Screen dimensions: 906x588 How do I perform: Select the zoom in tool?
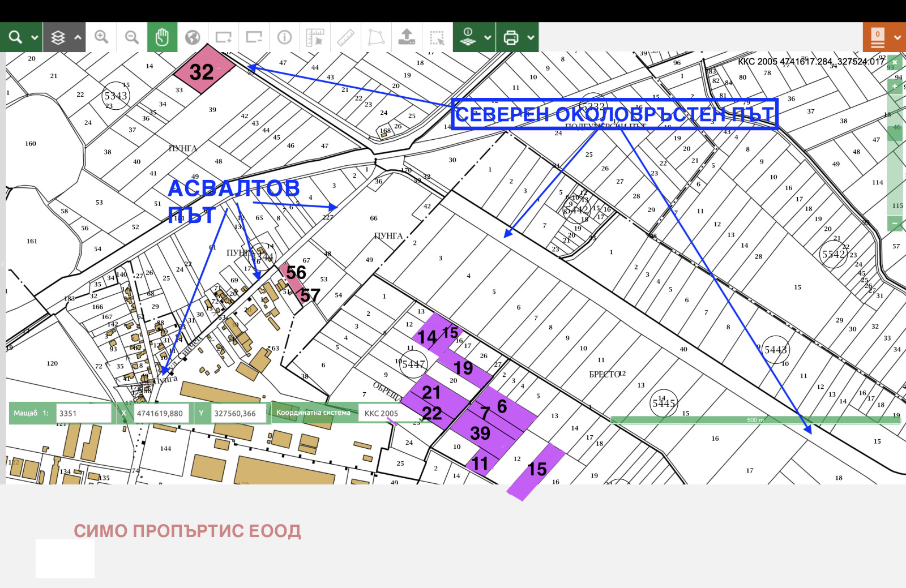(101, 37)
